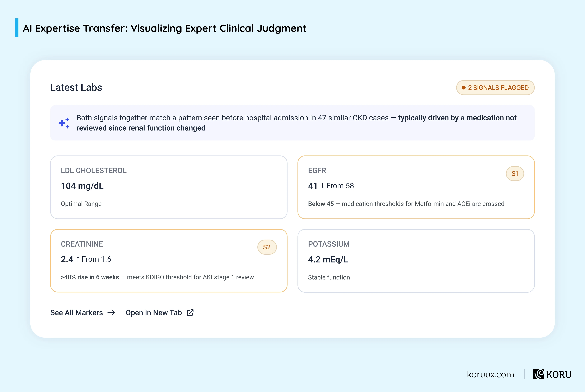The width and height of the screenshot is (585, 392).
Task: Open the 2 Signals Flagged badge
Action: coord(495,88)
